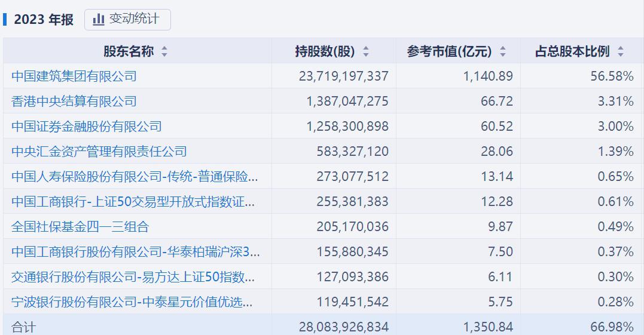Select ratio 0.65%

coord(616,176)
